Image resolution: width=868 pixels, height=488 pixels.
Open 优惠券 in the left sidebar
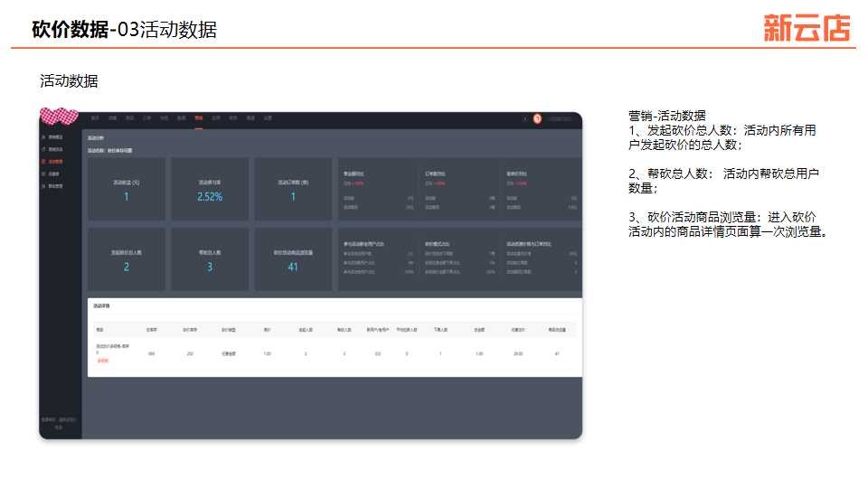[53, 174]
